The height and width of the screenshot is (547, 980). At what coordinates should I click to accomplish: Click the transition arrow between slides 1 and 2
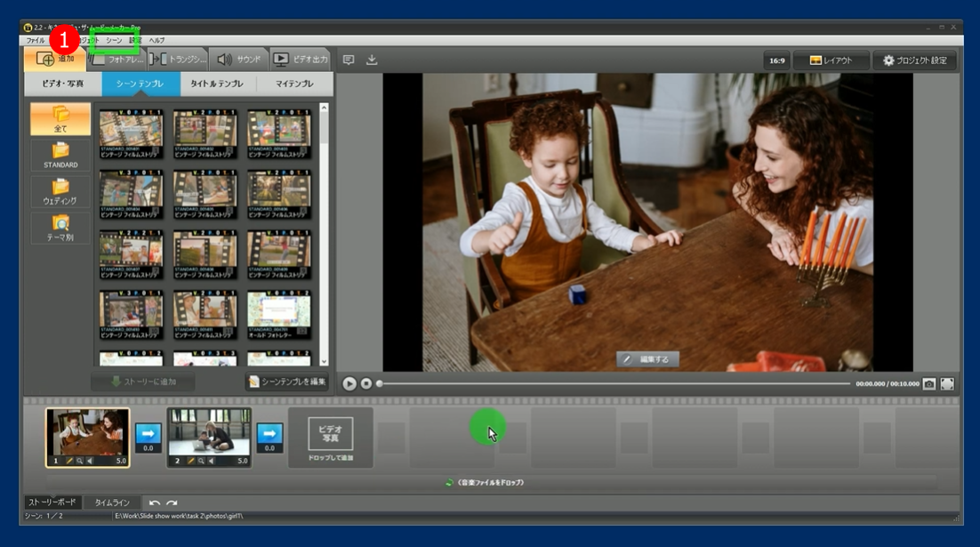pyautogui.click(x=148, y=433)
